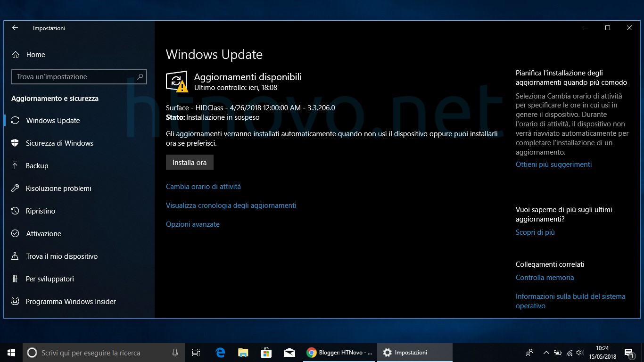The height and width of the screenshot is (362, 644).
Task: Click the 'Aggiornamenti disponibili' heading text
Action: [x=248, y=77]
